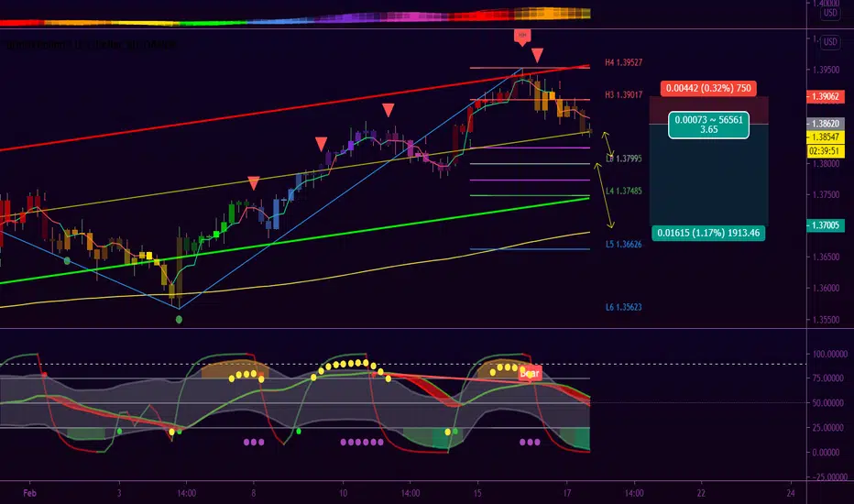Click the 1.35500 price scale value
Screen dimensions: 854x504
(x=826, y=320)
